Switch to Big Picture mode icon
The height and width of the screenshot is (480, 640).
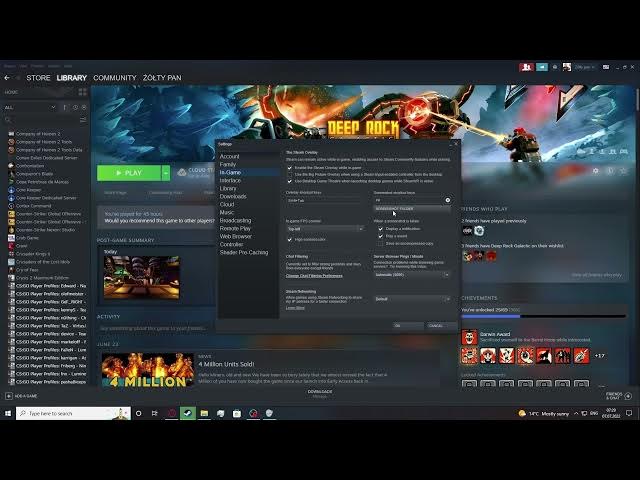coord(606,67)
